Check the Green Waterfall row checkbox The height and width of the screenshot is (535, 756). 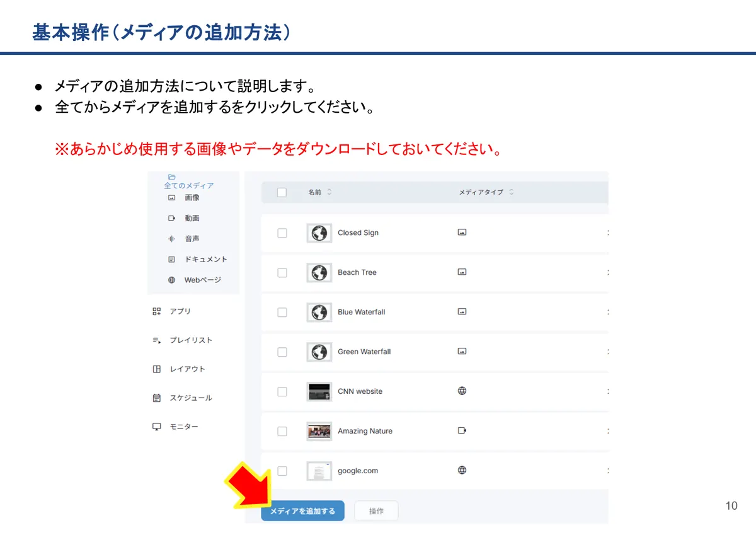click(282, 352)
